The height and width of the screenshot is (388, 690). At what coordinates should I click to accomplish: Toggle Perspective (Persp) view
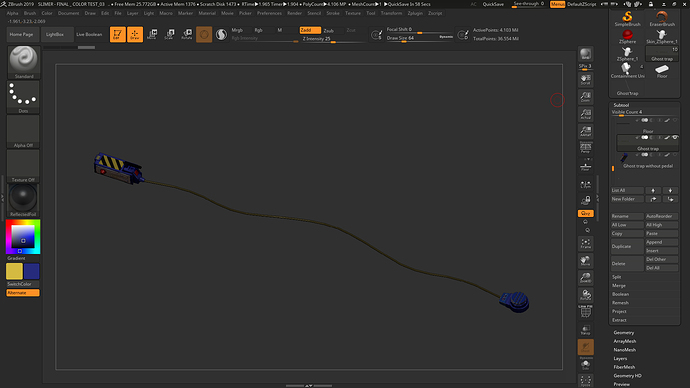pos(585,148)
